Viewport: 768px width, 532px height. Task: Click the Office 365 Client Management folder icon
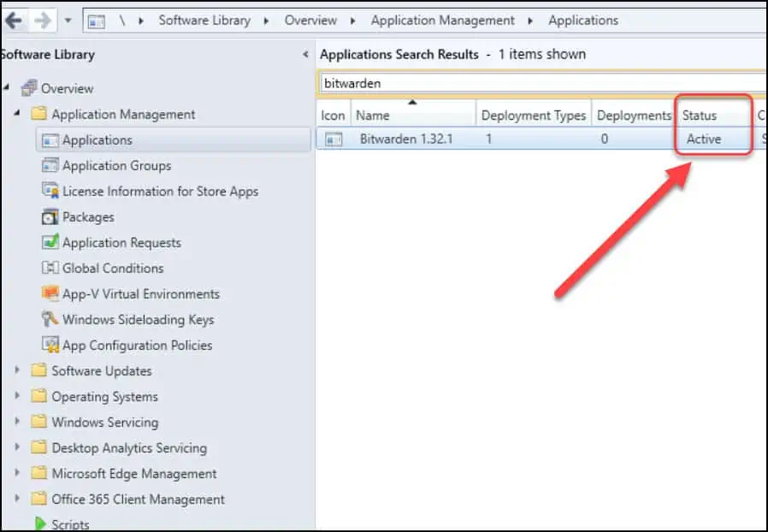pos(38,498)
